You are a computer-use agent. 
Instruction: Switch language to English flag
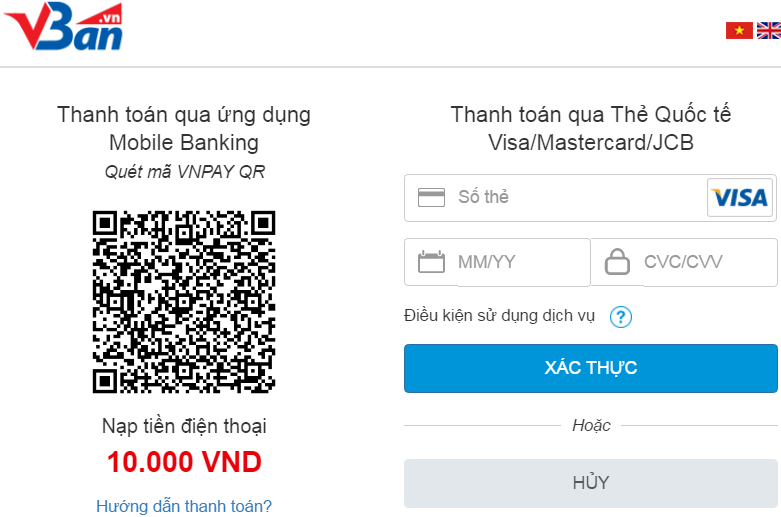point(768,31)
